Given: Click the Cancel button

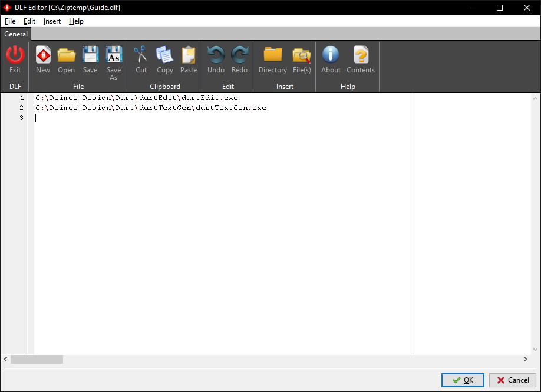Looking at the screenshot, I should click(513, 380).
